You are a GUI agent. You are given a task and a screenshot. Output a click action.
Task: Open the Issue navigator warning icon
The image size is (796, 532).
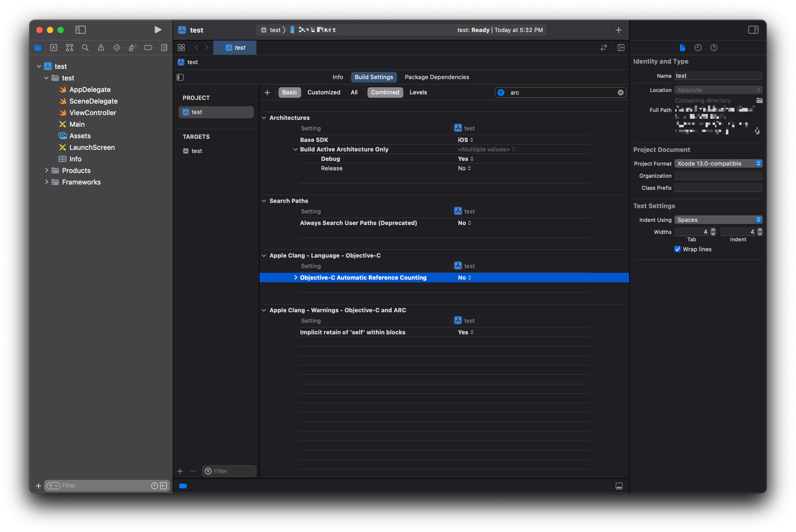click(x=101, y=48)
